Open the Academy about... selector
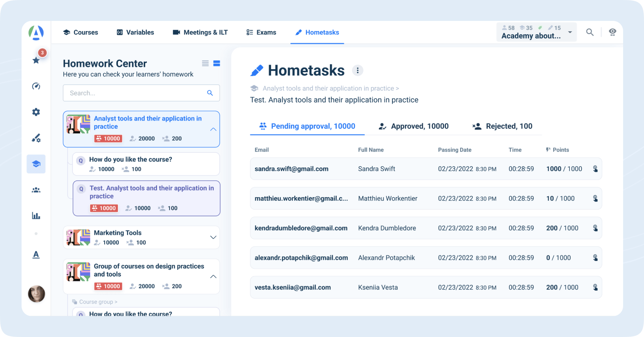 [x=537, y=32]
